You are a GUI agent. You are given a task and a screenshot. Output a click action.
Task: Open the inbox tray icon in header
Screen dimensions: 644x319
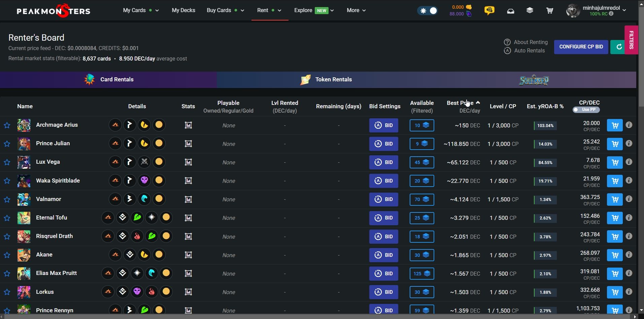[511, 11]
